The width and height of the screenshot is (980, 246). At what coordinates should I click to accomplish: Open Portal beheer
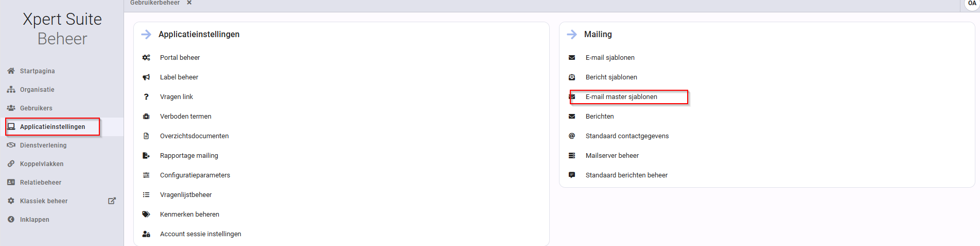point(180,57)
